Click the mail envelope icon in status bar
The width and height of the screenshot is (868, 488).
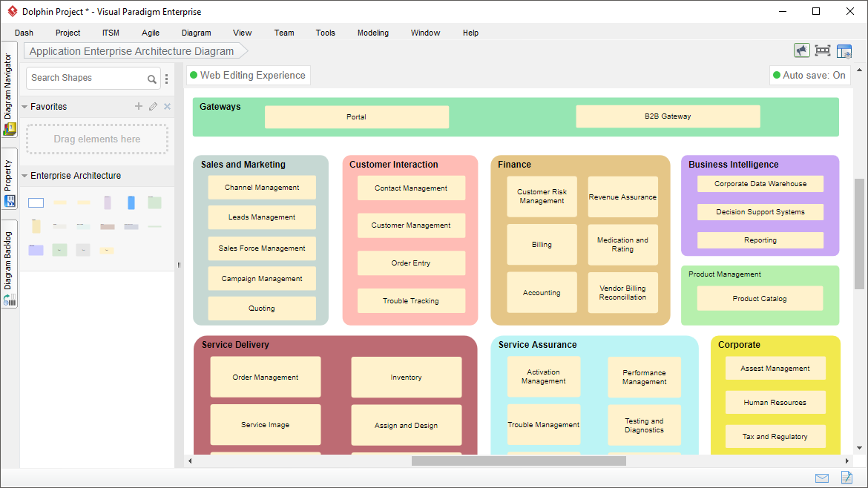822,478
